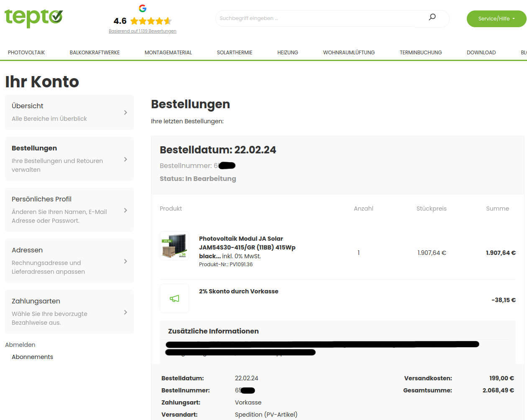The image size is (527, 420).
Task: Click the chevron beside Bestellungen sidebar card
Action: coord(125,159)
